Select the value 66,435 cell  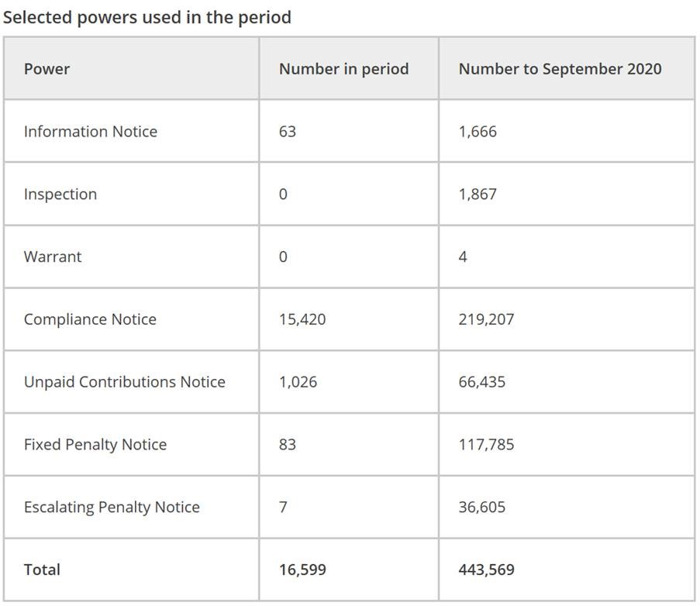point(481,382)
